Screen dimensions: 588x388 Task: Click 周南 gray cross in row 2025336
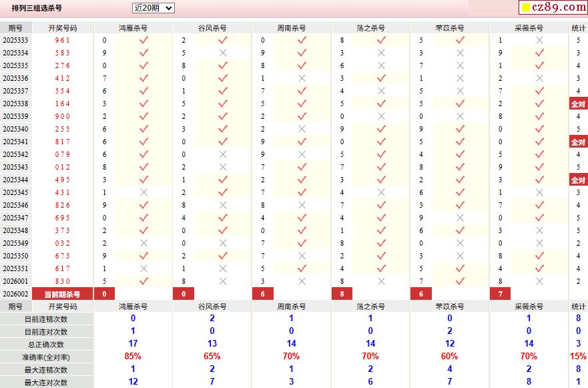pyautogui.click(x=302, y=78)
